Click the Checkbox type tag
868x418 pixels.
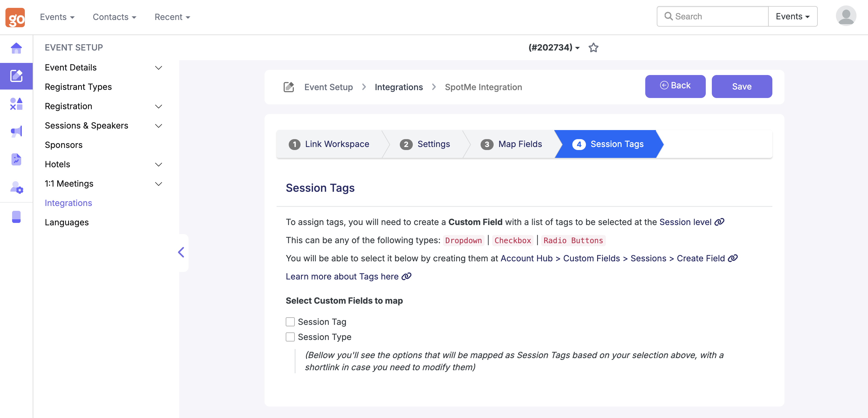[x=513, y=240]
